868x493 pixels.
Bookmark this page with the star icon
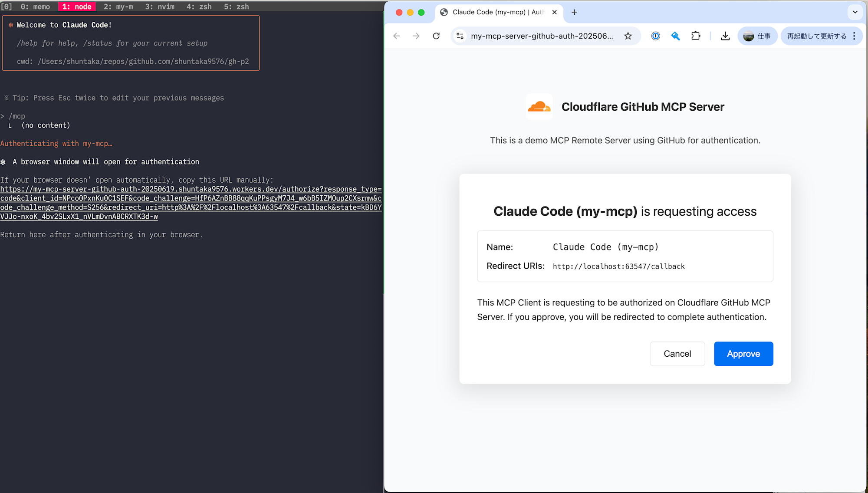pyautogui.click(x=628, y=36)
